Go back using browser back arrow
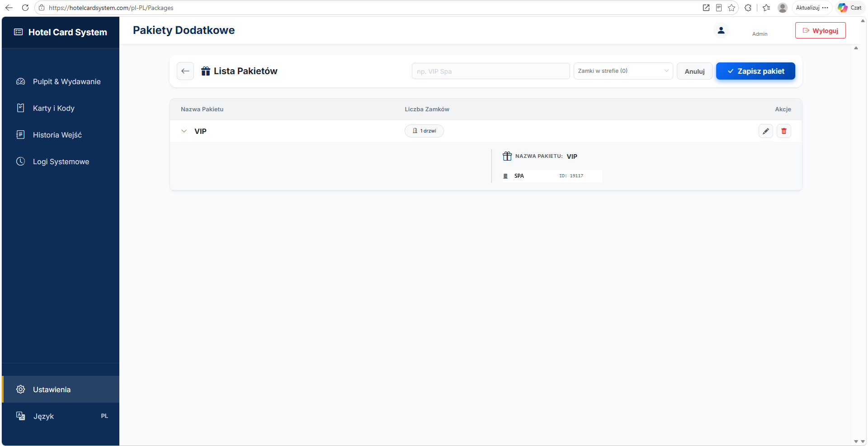Viewport: 868px width, 446px height. coord(9,8)
